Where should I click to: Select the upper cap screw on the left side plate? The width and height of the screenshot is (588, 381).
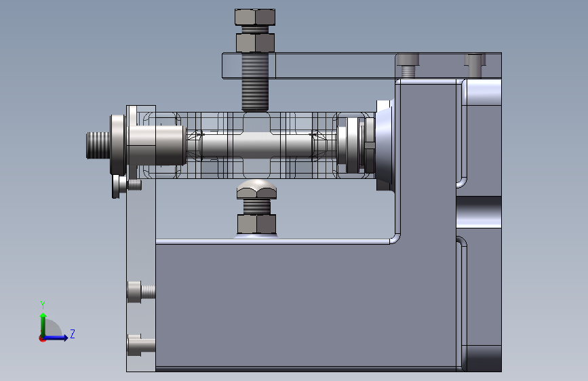pyautogui.click(x=141, y=292)
